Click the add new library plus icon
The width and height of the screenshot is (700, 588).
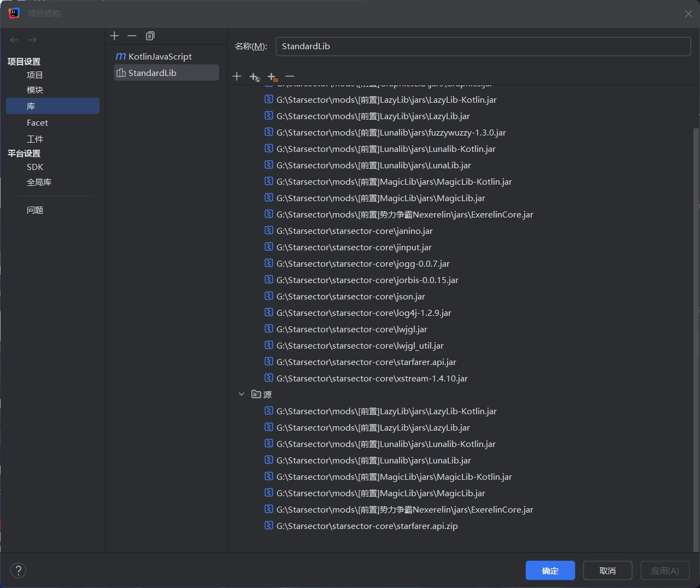(x=114, y=36)
